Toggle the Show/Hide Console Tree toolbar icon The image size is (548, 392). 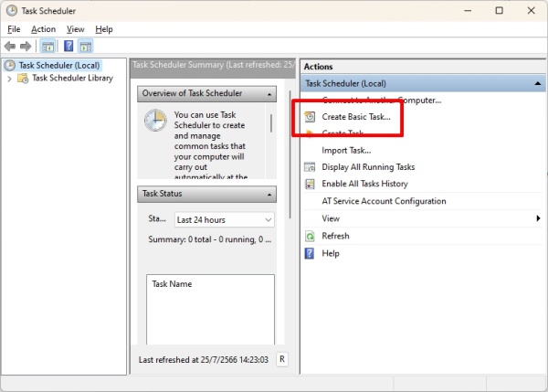coord(47,47)
